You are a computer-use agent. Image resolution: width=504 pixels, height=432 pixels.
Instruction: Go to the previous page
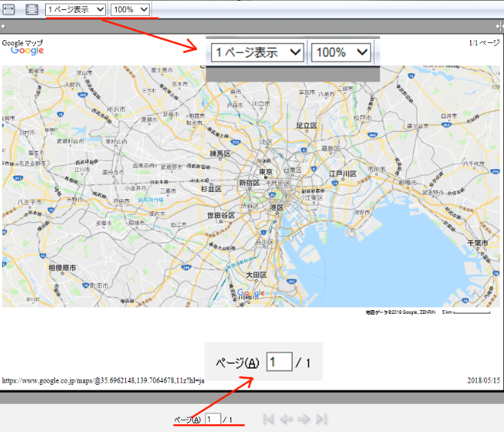(x=286, y=419)
